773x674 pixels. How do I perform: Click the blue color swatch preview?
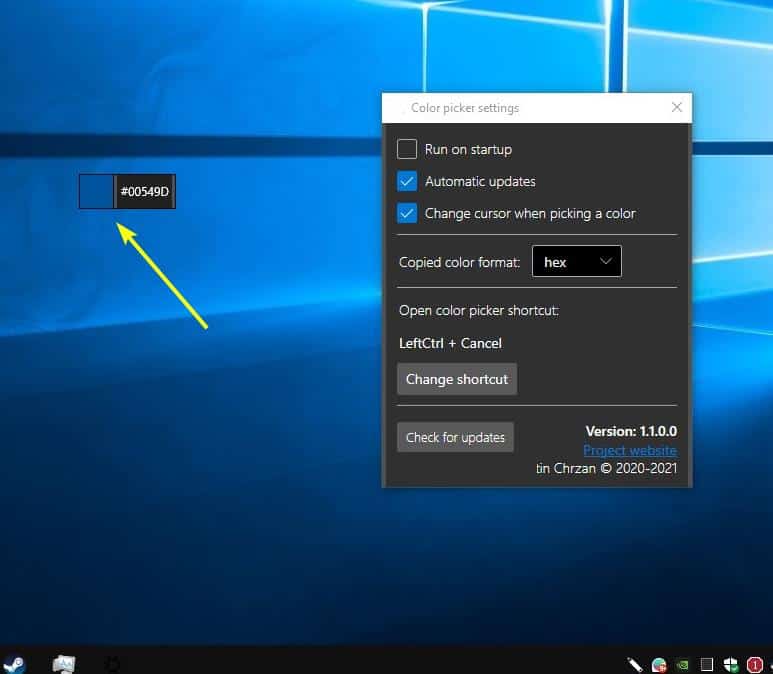pyautogui.click(x=97, y=191)
